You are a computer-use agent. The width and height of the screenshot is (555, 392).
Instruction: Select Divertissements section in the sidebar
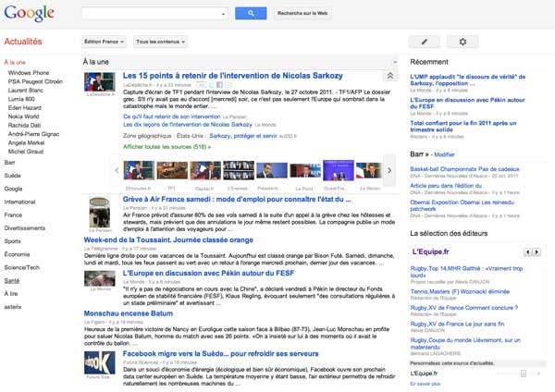pyautogui.click(x=25, y=228)
